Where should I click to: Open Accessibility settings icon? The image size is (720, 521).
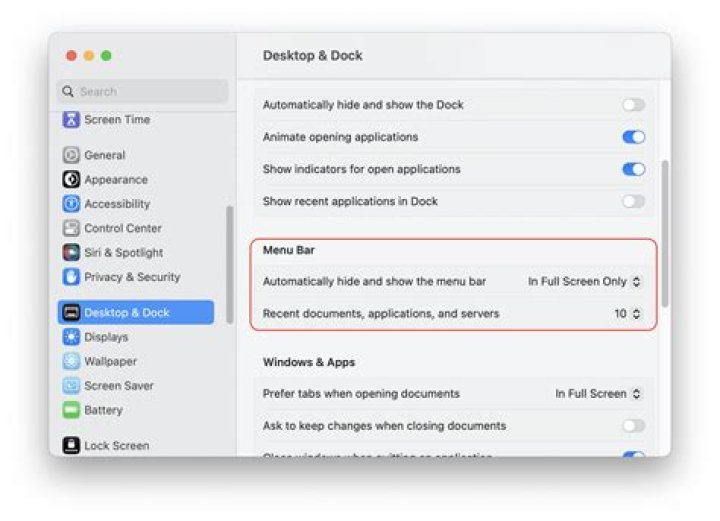(71, 204)
